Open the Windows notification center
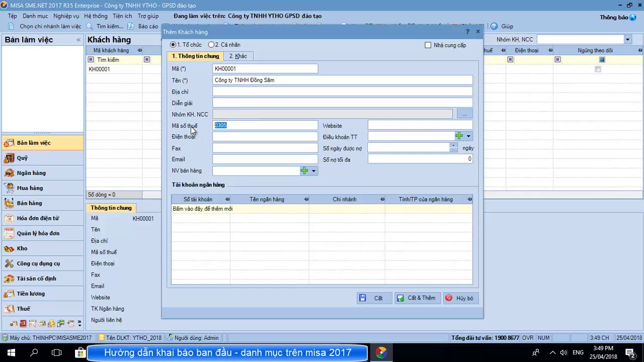This screenshot has width=644, height=362. click(629, 352)
